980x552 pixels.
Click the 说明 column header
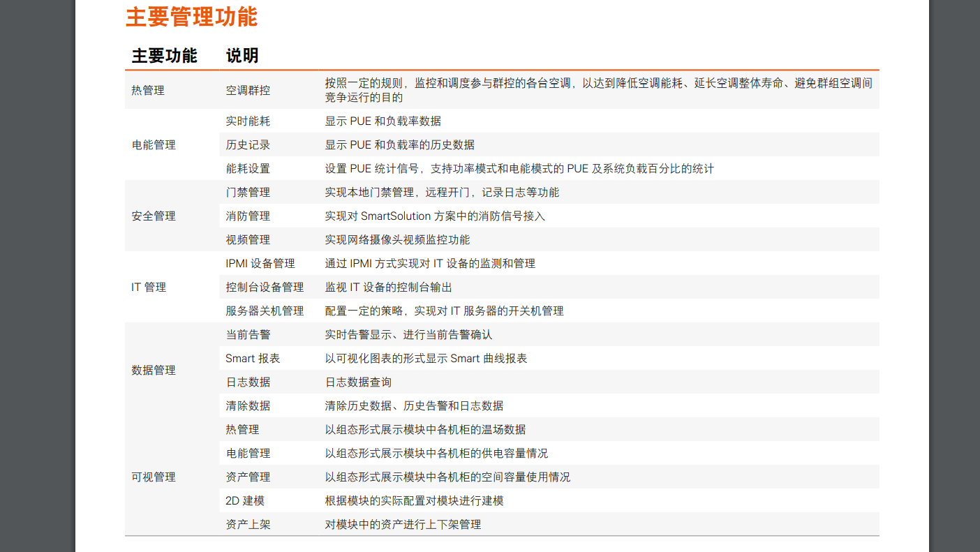(x=242, y=56)
